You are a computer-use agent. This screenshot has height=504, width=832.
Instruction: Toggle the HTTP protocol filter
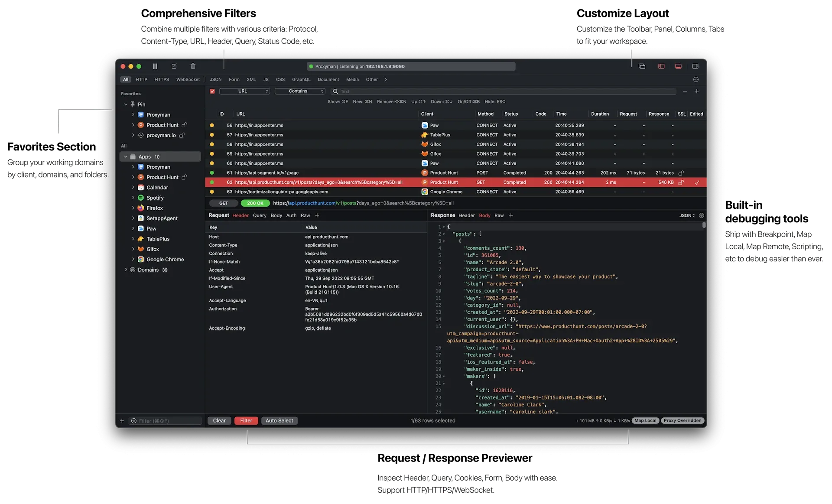[141, 80]
